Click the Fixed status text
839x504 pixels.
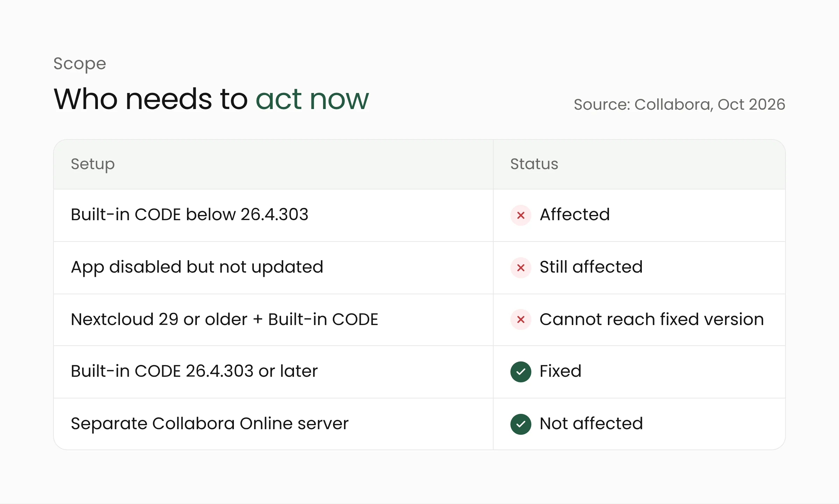click(560, 371)
